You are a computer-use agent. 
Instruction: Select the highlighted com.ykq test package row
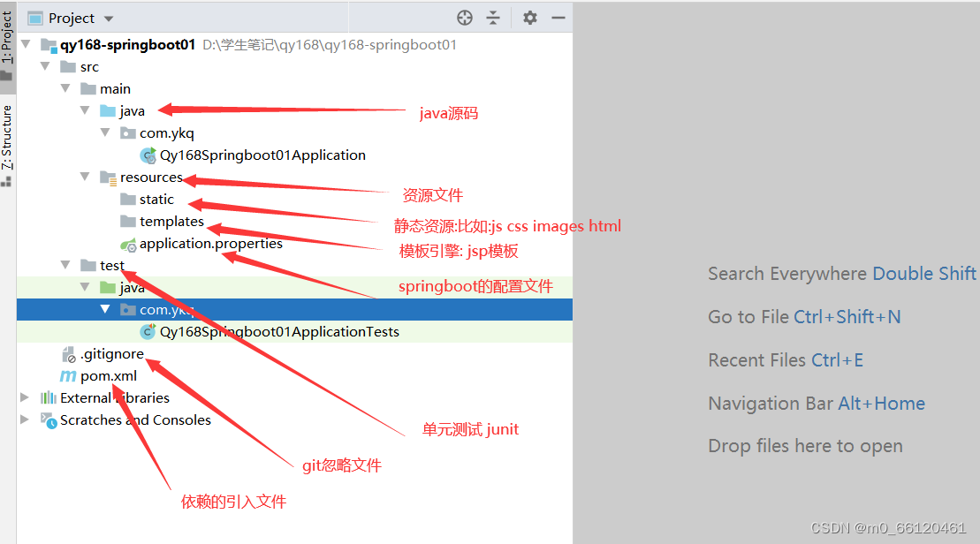(x=163, y=309)
